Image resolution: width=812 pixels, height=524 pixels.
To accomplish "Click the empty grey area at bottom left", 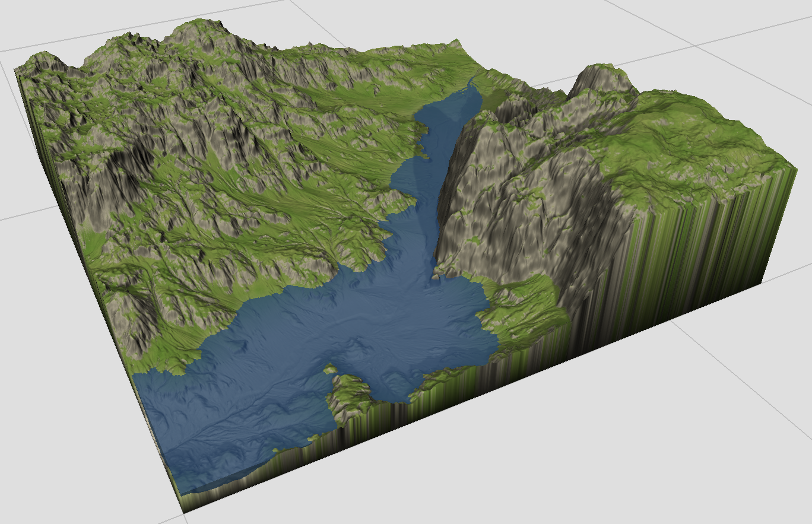I will [x=59, y=415].
